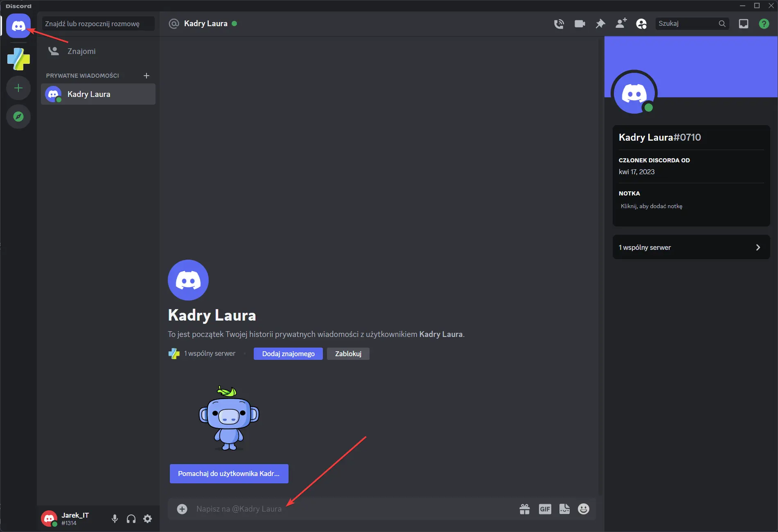Toggle the user profile panel
Viewport: 778px width, 532px height.
pos(641,24)
